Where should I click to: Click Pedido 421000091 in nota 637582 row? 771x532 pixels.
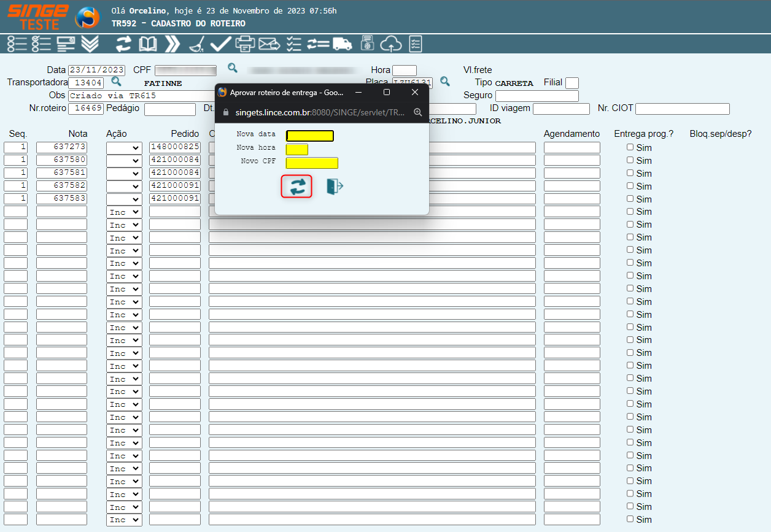tap(175, 186)
